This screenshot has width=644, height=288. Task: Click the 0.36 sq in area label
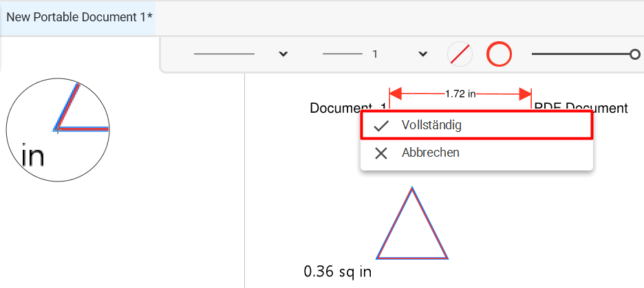[338, 272]
